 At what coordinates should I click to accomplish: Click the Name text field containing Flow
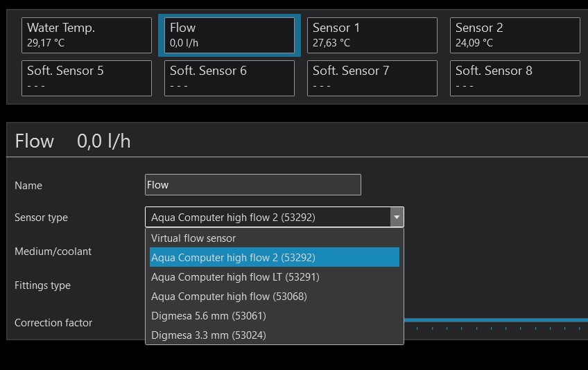pyautogui.click(x=252, y=185)
